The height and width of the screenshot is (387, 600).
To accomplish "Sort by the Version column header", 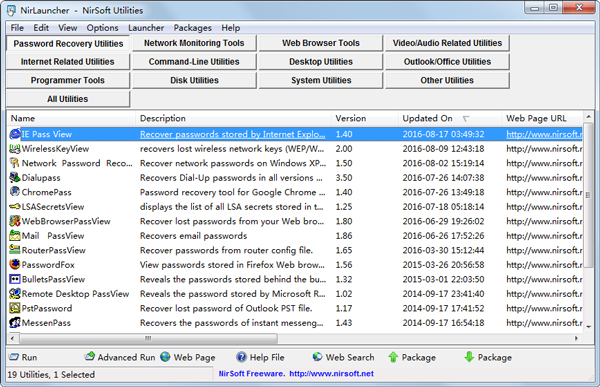I will point(364,118).
